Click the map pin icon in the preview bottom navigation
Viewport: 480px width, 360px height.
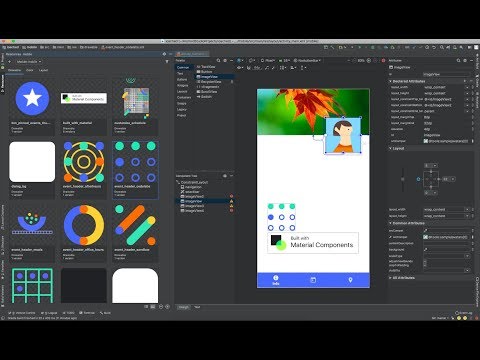350,280
